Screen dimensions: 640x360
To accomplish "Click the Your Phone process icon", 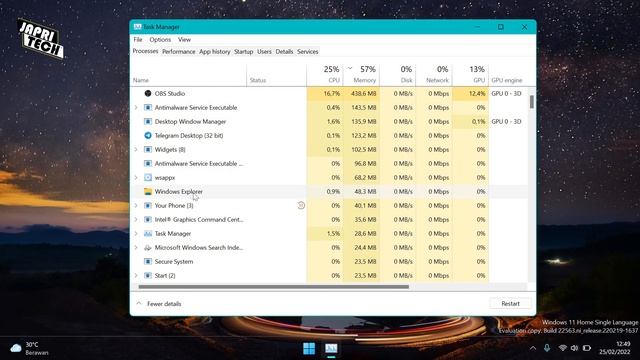I will pyautogui.click(x=148, y=205).
